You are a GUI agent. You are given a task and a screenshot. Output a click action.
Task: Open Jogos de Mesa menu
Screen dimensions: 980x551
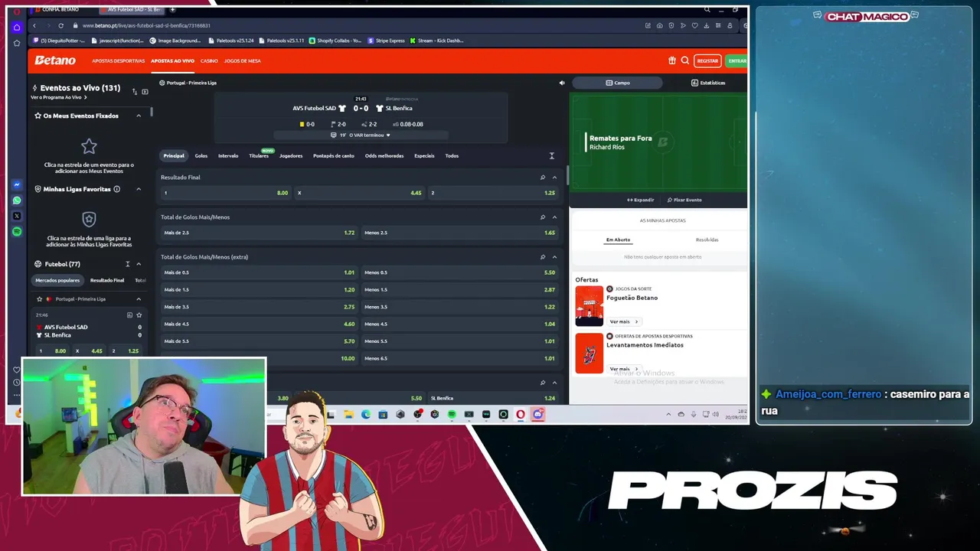pyautogui.click(x=243, y=61)
